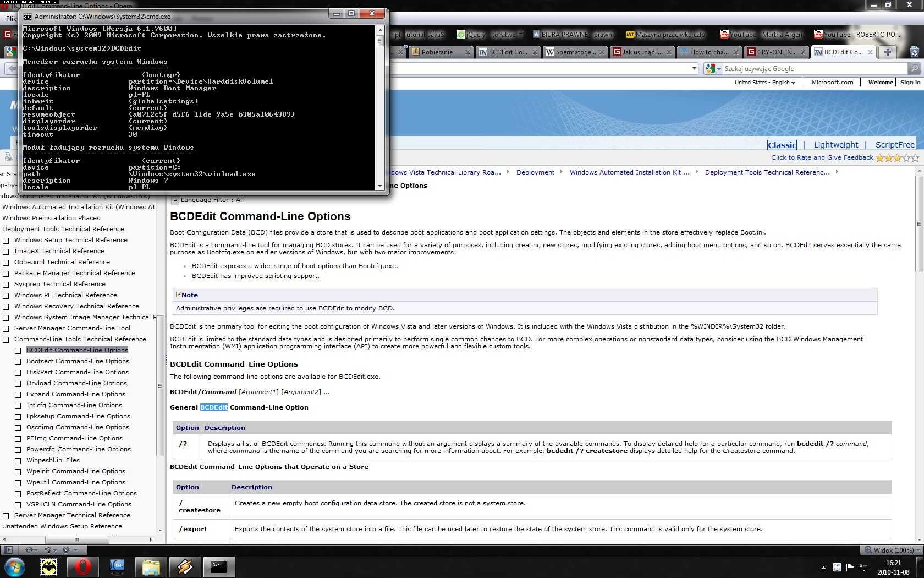
Task: Open the United States - English dropdown
Action: point(765,83)
